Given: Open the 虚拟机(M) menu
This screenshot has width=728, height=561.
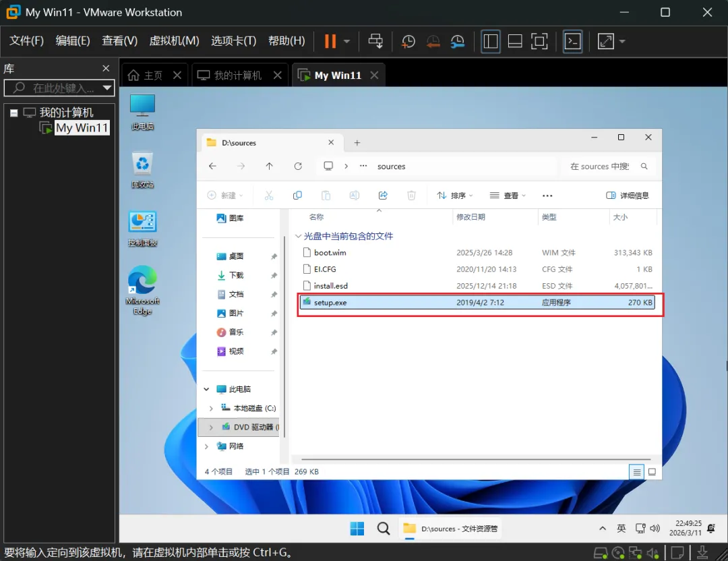Looking at the screenshot, I should (174, 41).
